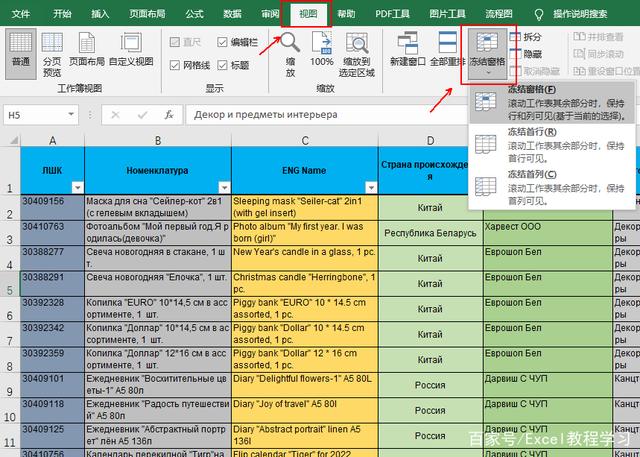Open filter dropdown on ENG Name header
Image resolution: width=640 pixels, height=457 pixels.
pos(371,188)
